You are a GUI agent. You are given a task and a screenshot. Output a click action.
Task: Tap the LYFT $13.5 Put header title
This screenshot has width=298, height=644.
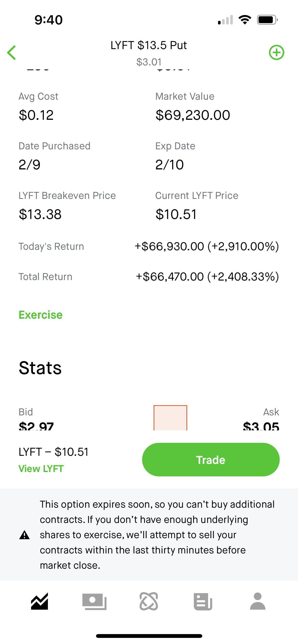[x=149, y=45]
